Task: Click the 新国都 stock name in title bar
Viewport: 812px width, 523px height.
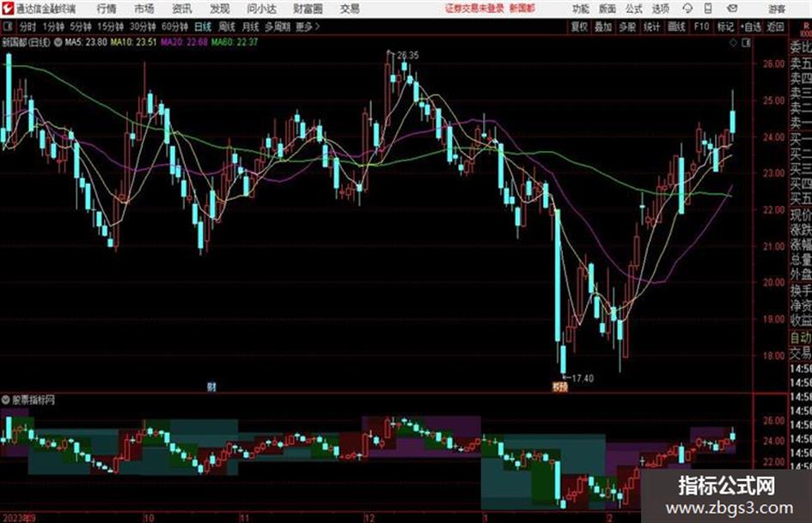Action: point(522,9)
